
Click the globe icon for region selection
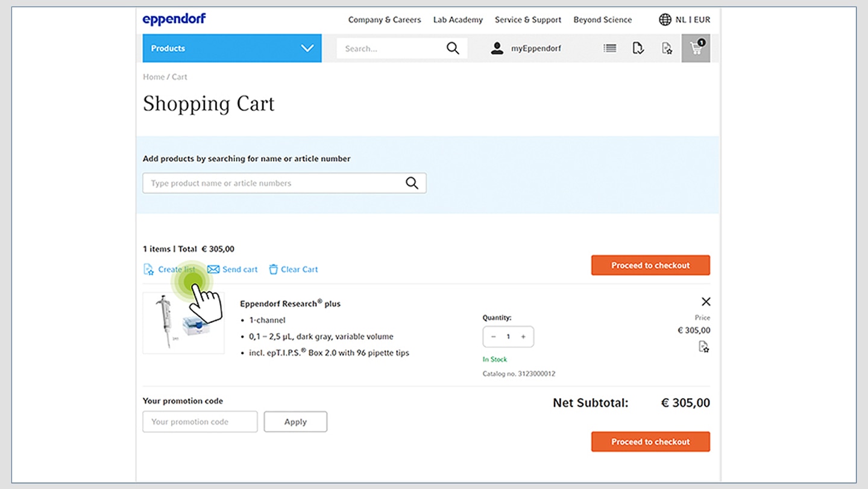[x=665, y=20]
